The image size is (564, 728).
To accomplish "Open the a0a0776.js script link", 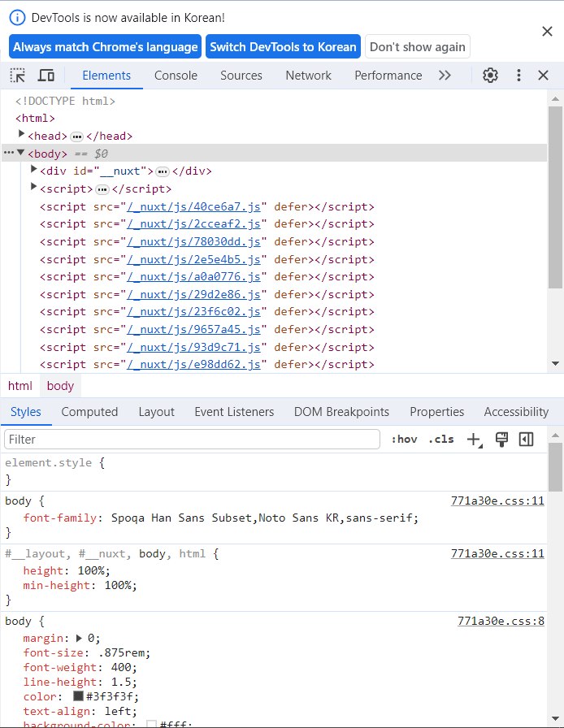I will pos(193,277).
